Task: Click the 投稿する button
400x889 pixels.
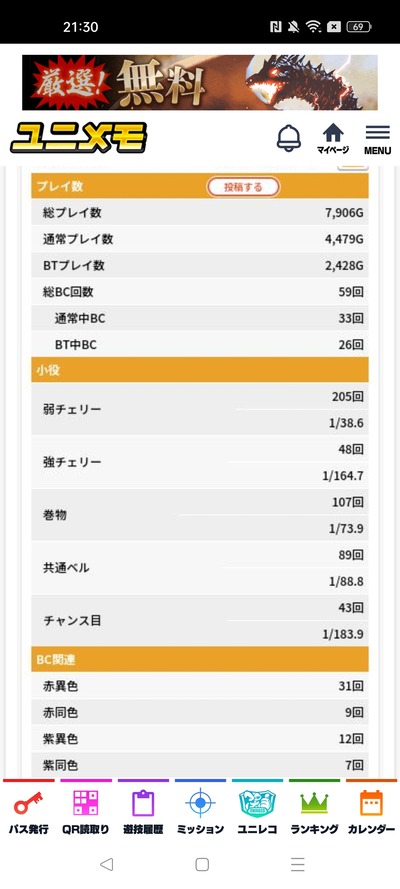Action: tap(243, 187)
